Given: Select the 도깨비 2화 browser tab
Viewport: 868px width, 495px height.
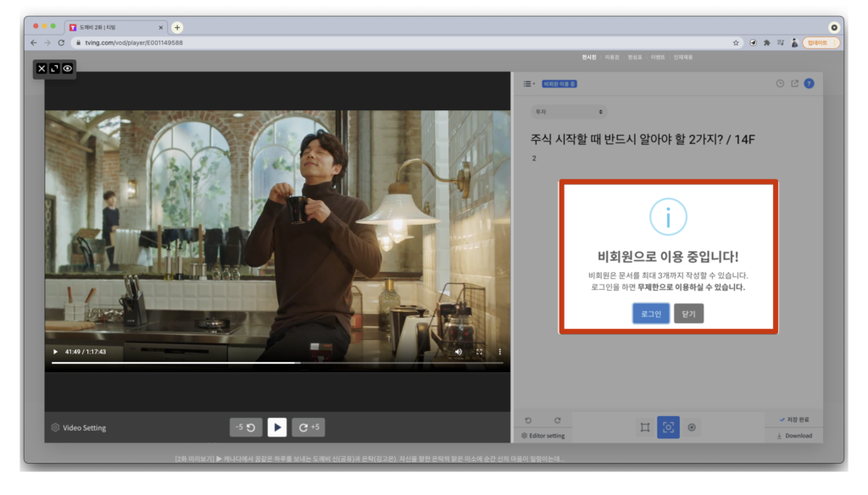Looking at the screenshot, I should click(115, 27).
